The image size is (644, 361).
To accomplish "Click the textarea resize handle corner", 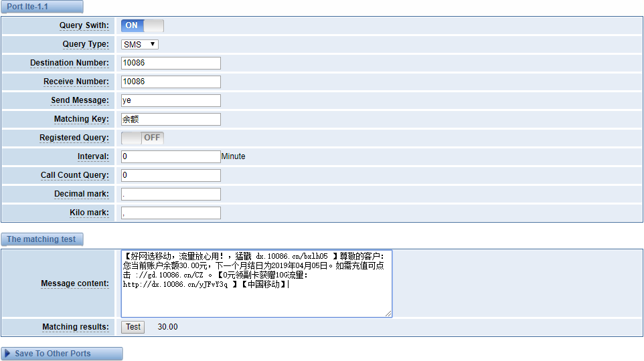I will coord(388,314).
